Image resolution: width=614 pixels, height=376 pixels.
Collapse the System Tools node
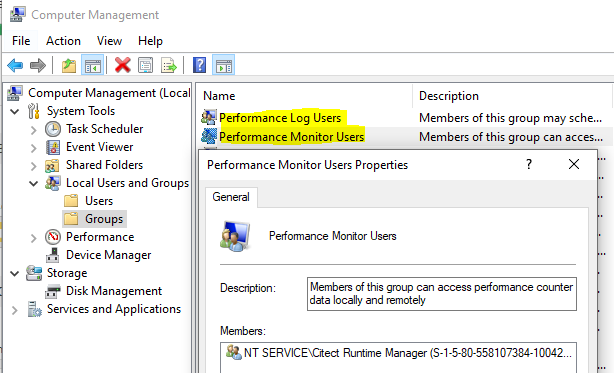[x=15, y=112]
